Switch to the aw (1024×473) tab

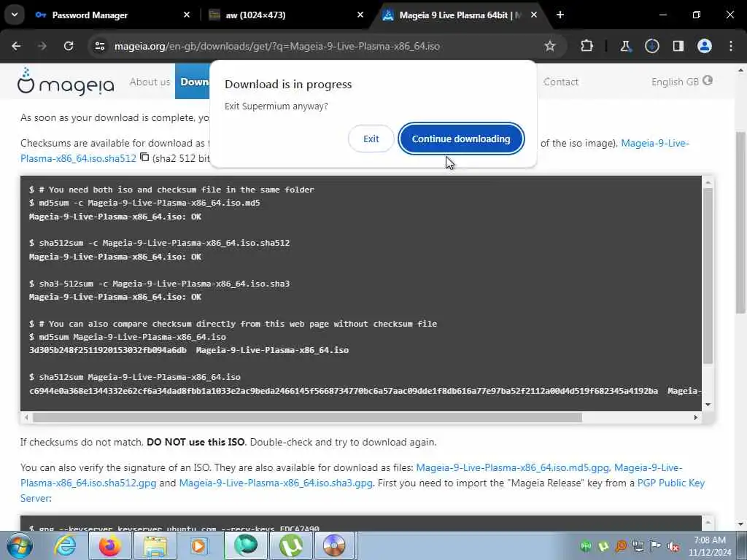click(255, 15)
